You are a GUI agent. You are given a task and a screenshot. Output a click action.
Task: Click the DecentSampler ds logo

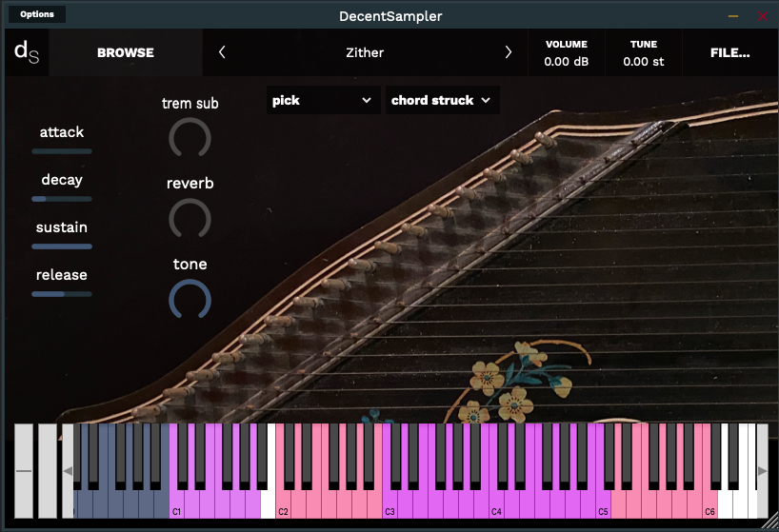click(x=27, y=52)
